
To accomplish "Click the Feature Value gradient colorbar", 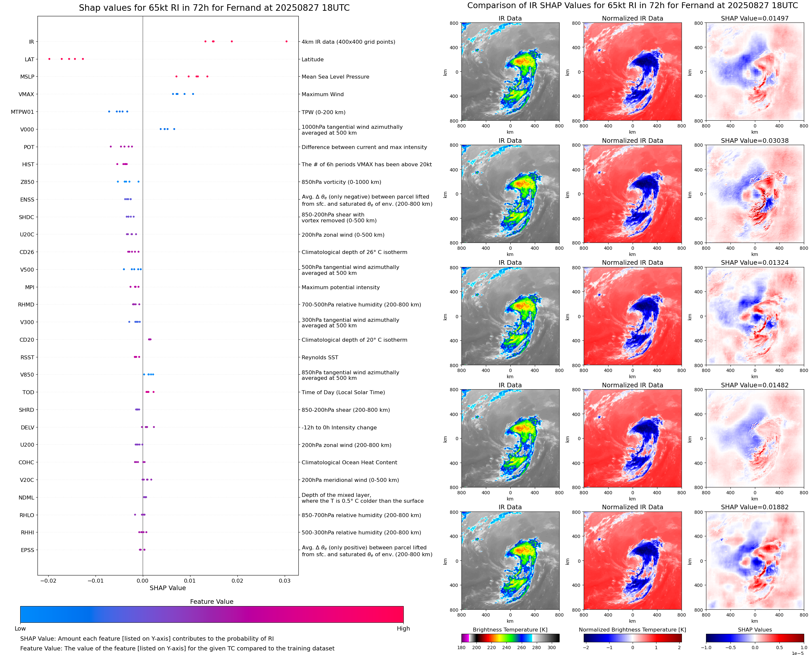I will click(212, 614).
